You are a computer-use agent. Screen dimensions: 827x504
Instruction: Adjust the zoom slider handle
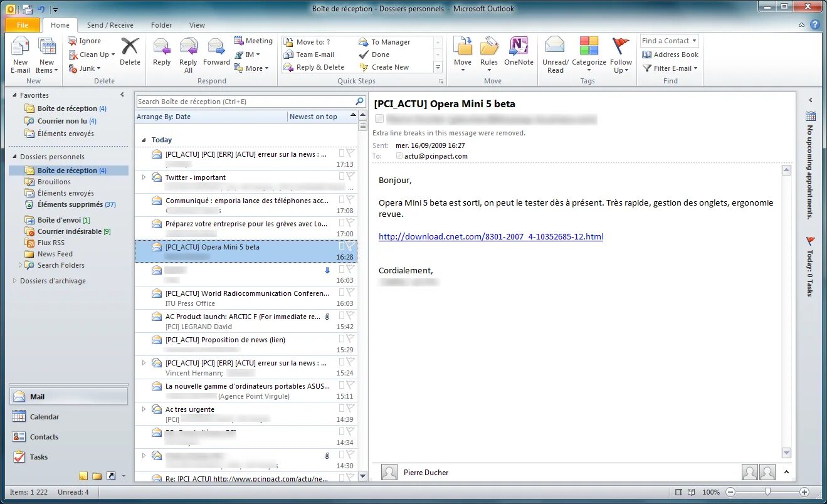tap(767, 492)
